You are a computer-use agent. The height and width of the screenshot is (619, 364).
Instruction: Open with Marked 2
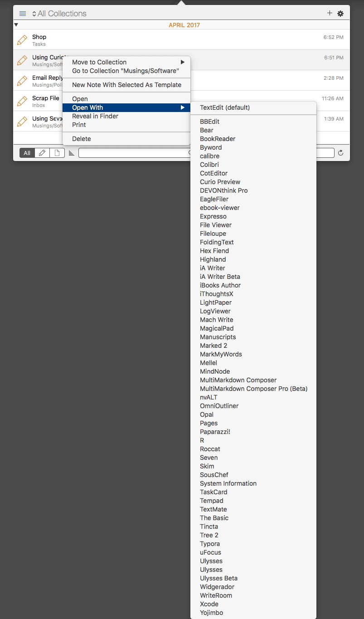[253, 346]
